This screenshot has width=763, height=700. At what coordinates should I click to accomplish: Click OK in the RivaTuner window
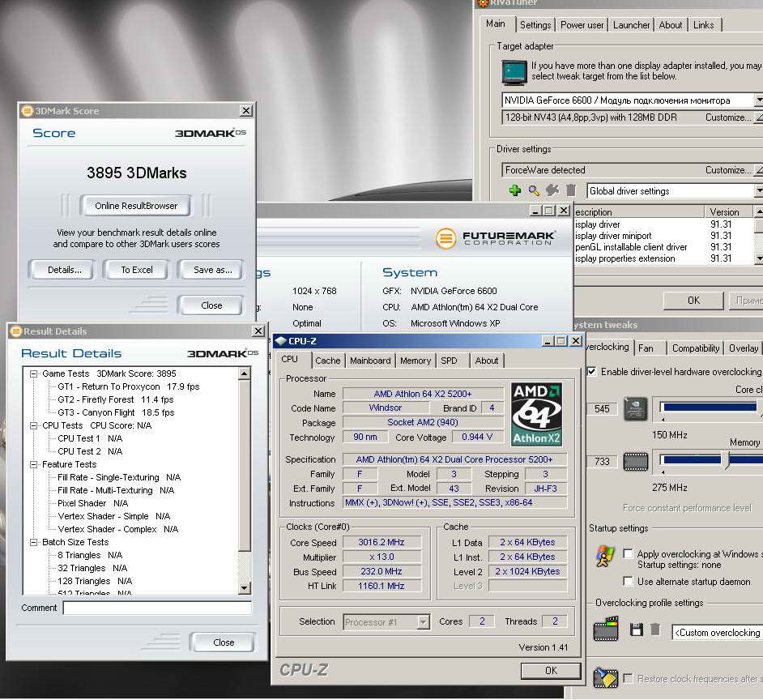693,301
